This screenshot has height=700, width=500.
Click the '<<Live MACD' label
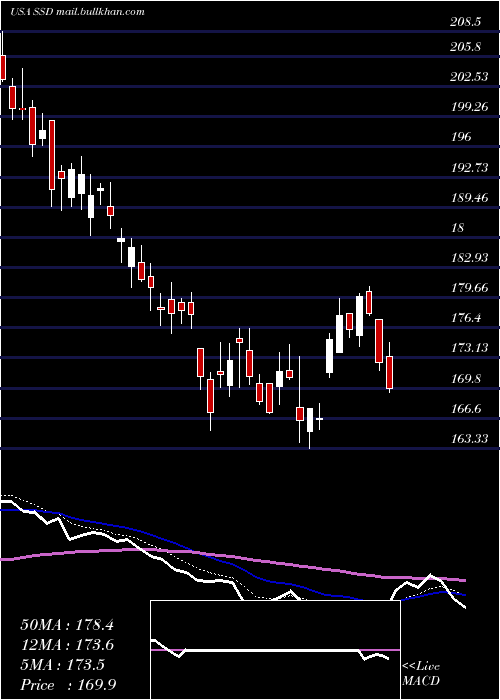tap(421, 673)
